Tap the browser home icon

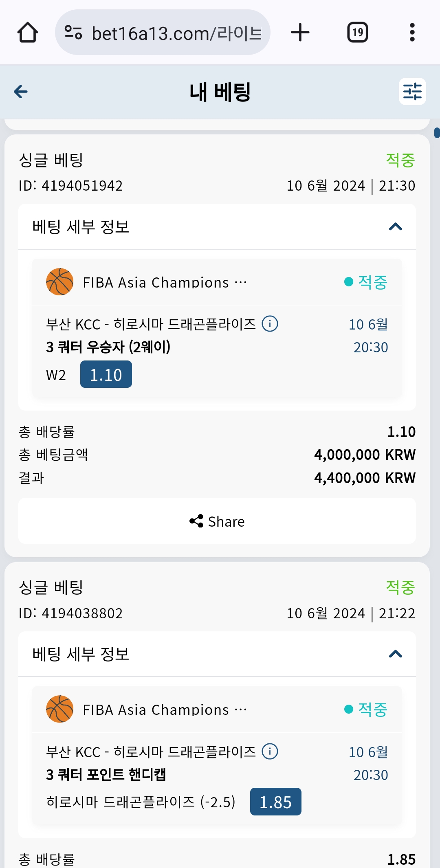coord(28,33)
